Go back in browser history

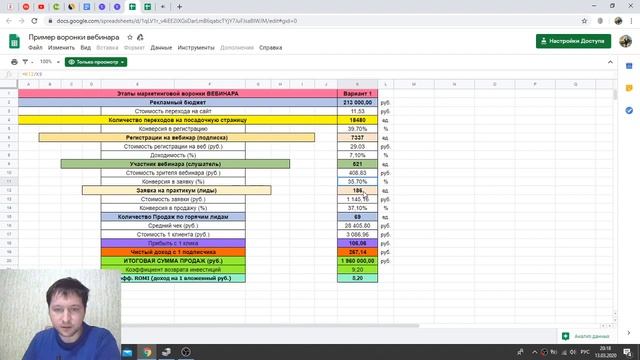pos(9,21)
